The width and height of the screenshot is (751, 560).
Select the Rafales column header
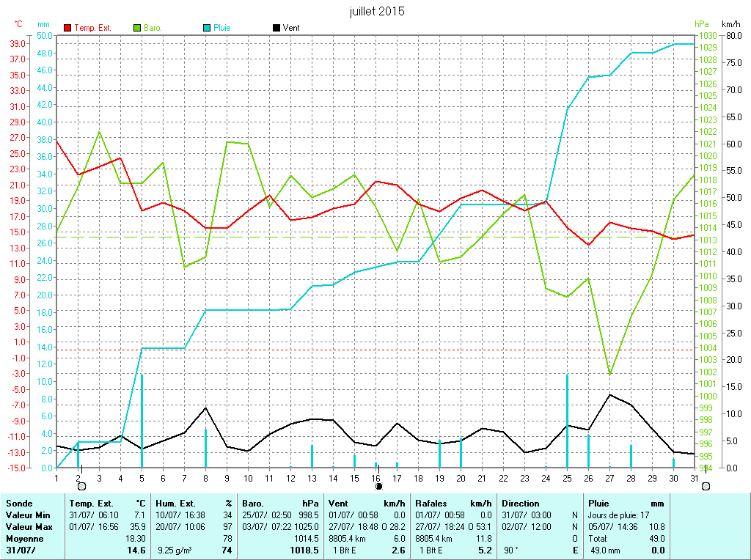click(432, 504)
